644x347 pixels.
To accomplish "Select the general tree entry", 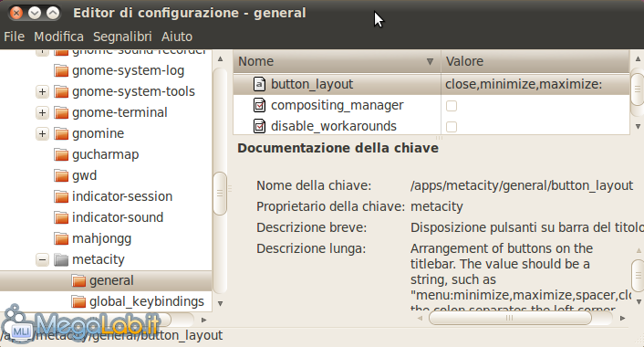I will (x=111, y=281).
